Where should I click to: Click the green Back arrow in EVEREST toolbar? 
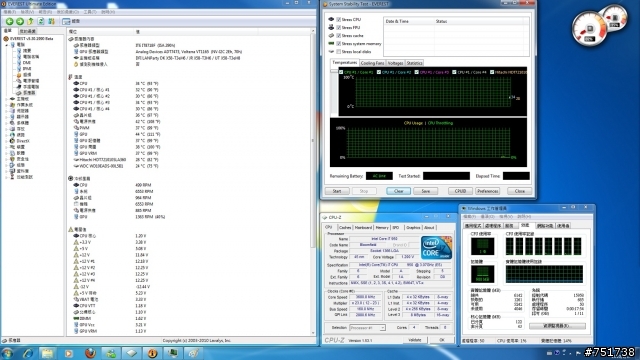pos(9,21)
